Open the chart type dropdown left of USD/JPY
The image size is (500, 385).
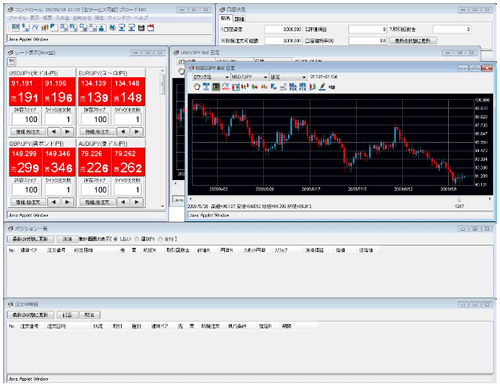point(211,77)
